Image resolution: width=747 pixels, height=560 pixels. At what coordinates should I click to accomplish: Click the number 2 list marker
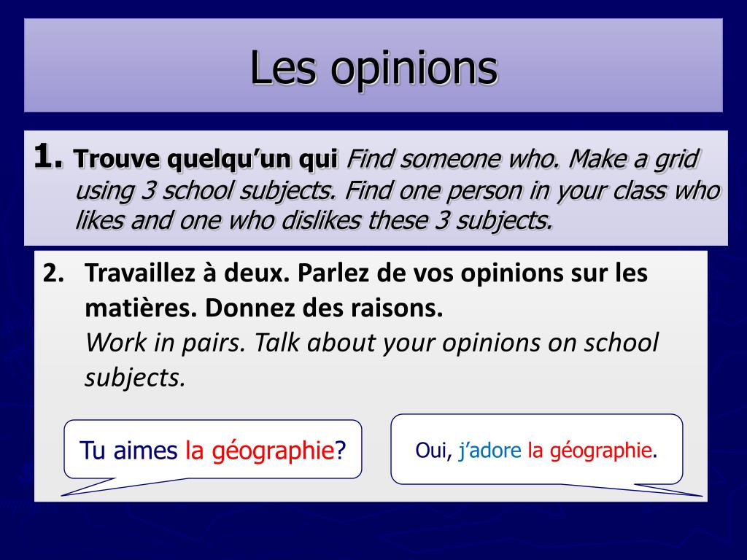53,273
